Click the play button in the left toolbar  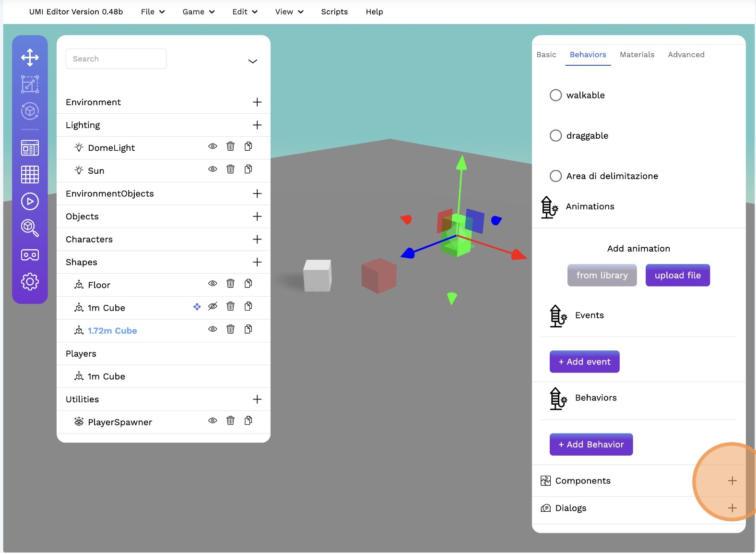tap(30, 202)
